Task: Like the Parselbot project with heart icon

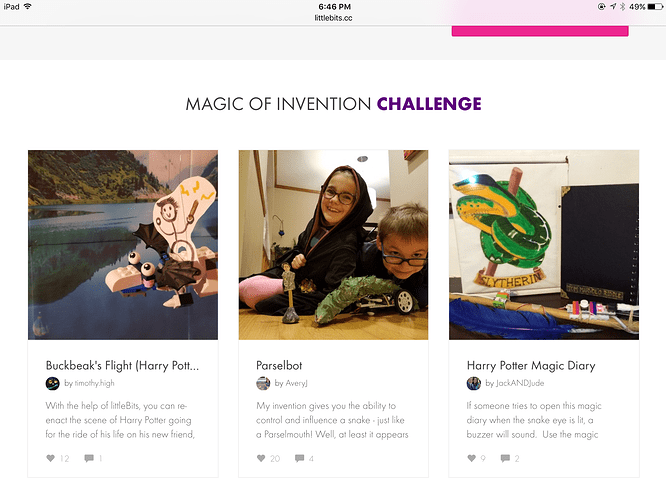Action: (x=262, y=458)
